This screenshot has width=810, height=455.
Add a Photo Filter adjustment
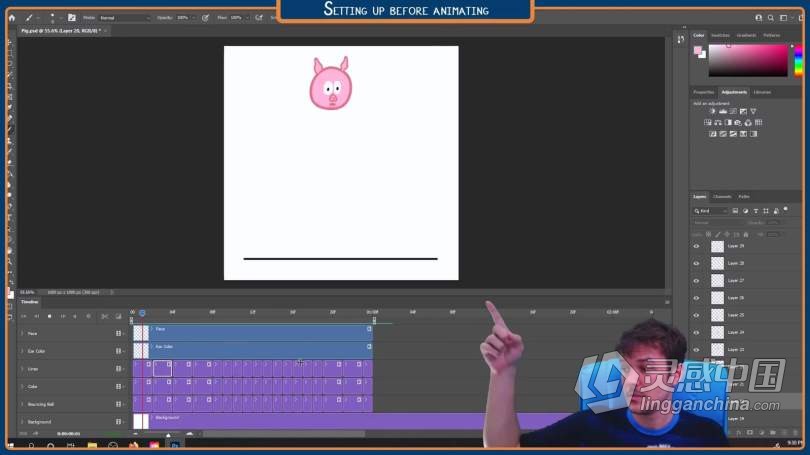click(x=738, y=123)
